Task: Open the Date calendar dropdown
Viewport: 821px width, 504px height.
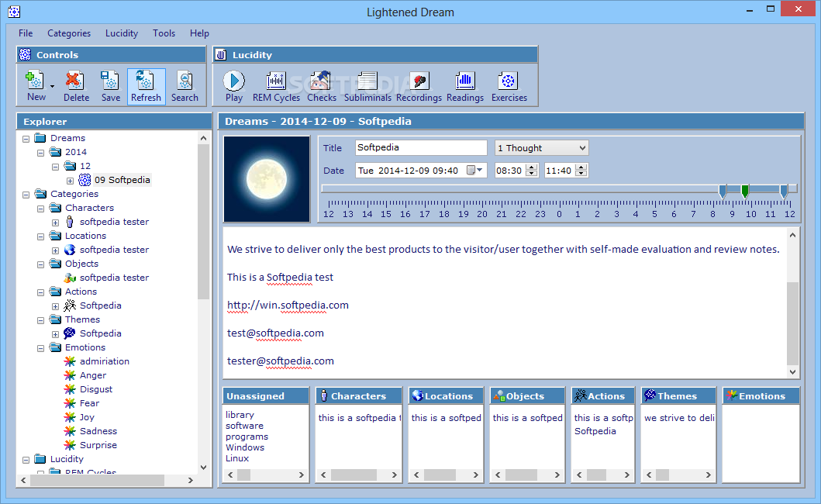Action: pos(475,171)
